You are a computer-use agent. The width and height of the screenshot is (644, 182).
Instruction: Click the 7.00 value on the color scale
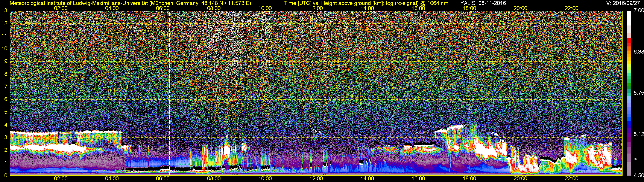638,10
